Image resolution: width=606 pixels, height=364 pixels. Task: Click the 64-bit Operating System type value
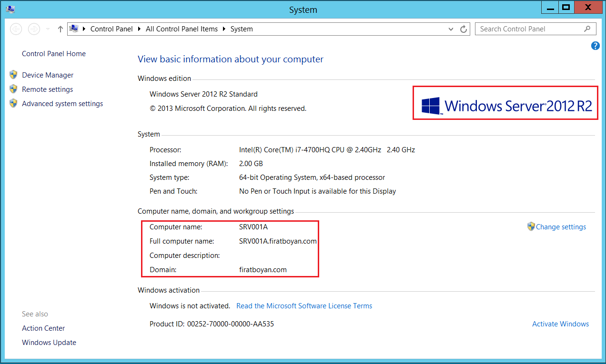coord(312,177)
